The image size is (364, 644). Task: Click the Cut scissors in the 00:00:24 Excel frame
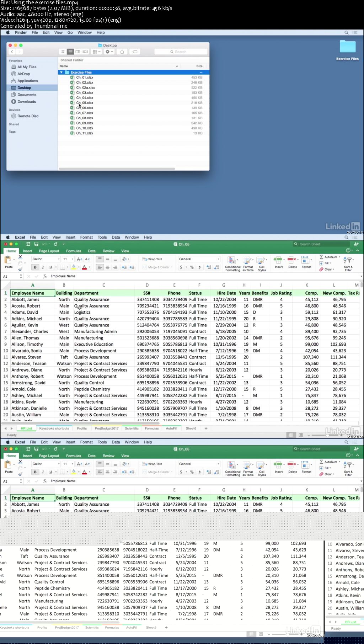(x=20, y=257)
